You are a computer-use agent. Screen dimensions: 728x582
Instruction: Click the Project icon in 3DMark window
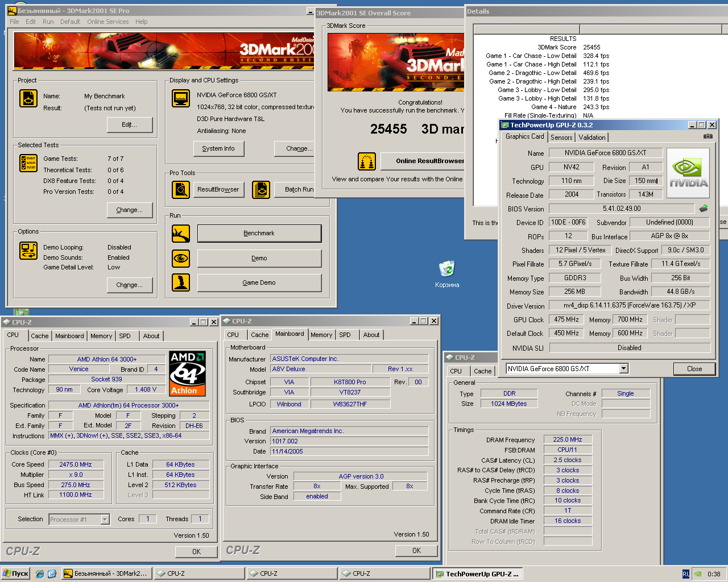[x=28, y=98]
